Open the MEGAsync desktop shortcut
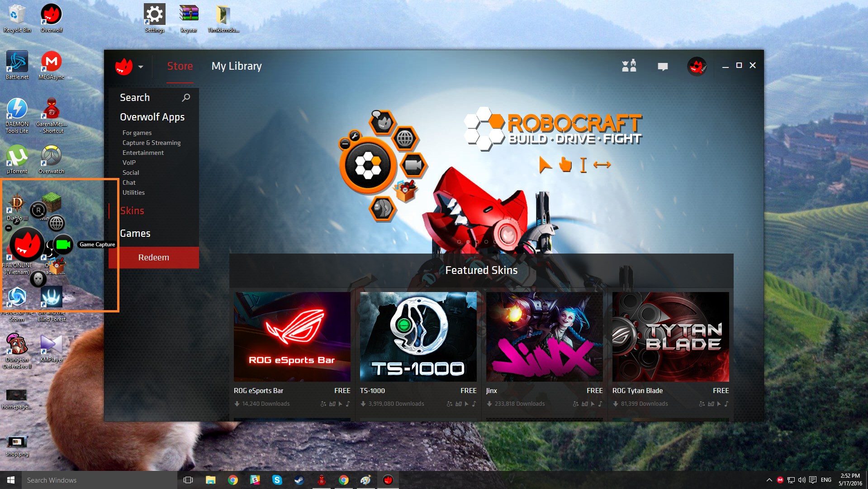 (x=51, y=65)
